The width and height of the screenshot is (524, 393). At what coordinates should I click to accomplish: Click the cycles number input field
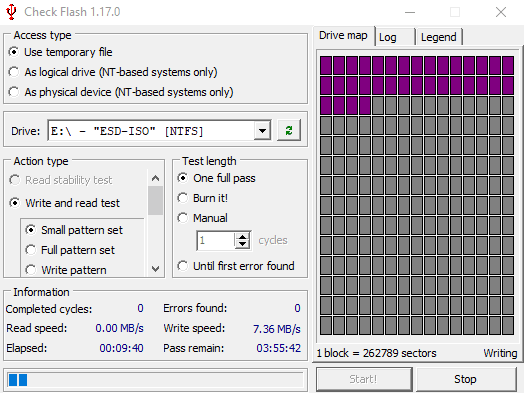point(216,240)
